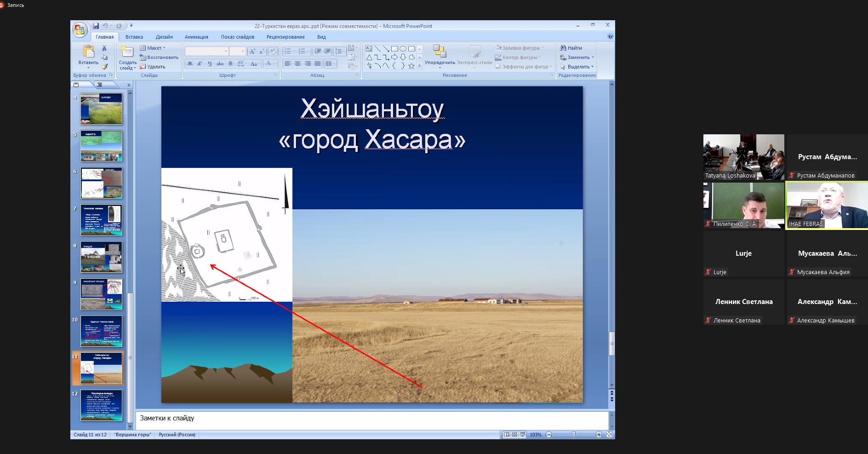Switch to slide sorter view icon
The image size is (868, 454).
(514, 435)
